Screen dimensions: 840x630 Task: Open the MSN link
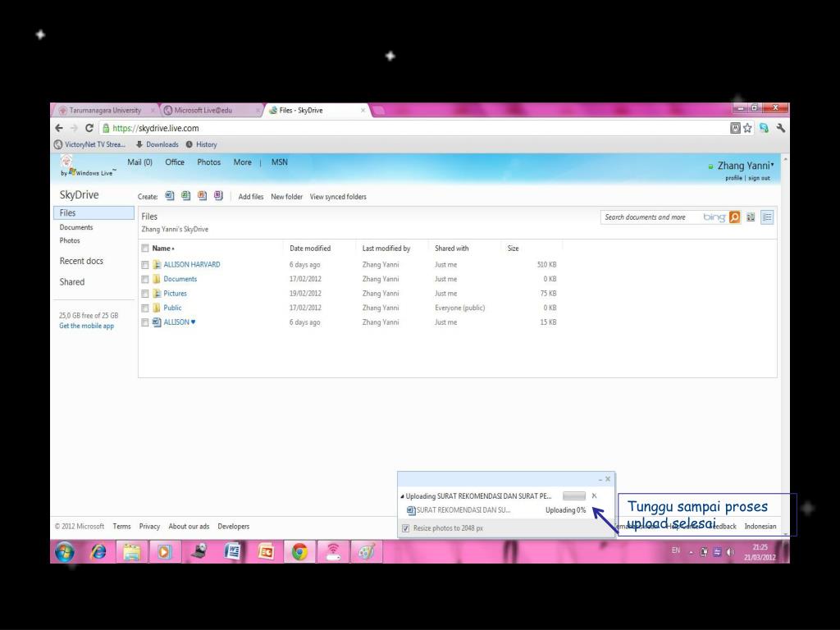pyautogui.click(x=280, y=162)
